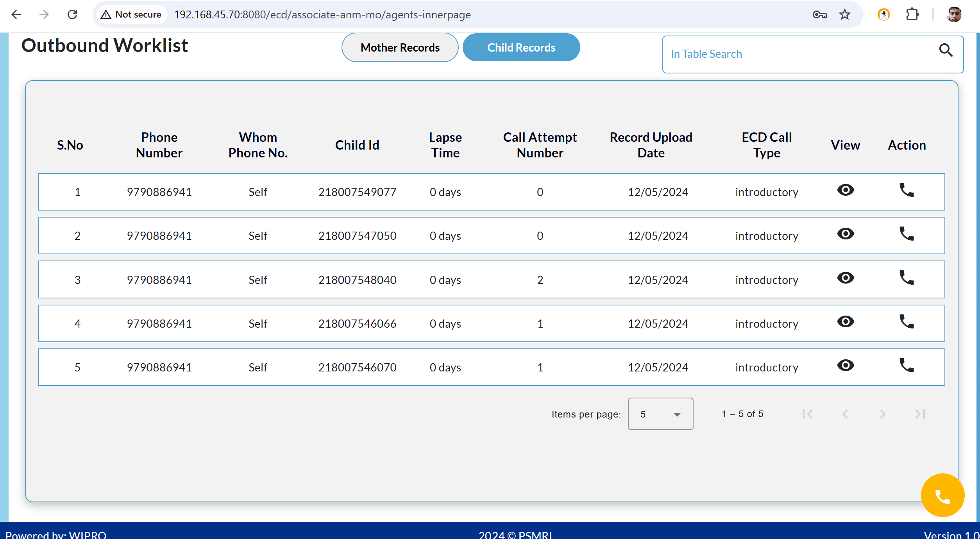Open the yellow floating call button

pyautogui.click(x=942, y=495)
